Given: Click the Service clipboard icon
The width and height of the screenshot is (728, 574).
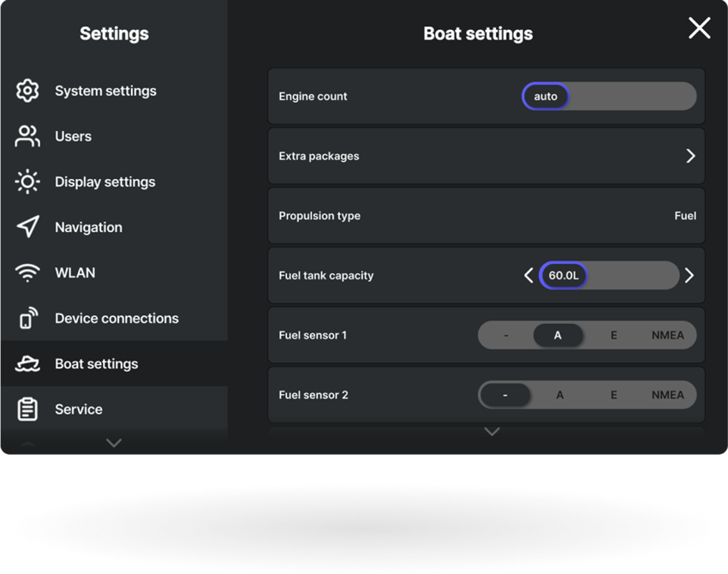Looking at the screenshot, I should [x=27, y=410].
